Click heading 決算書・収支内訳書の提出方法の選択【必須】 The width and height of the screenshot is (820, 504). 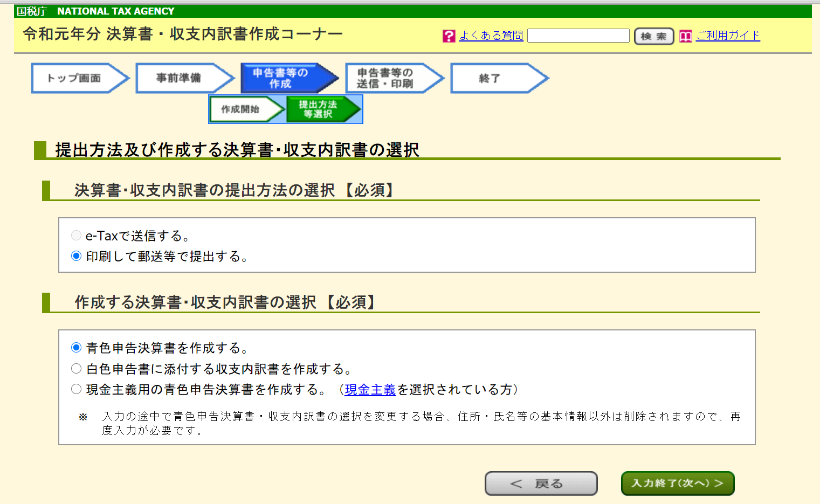pos(236,190)
